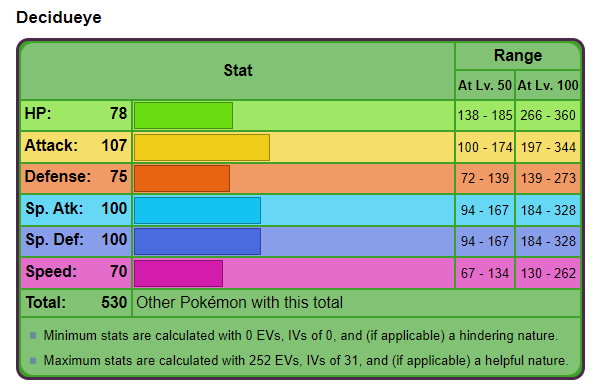Click Speed range 67 - 134
Image resolution: width=597 pixels, height=389 pixels.
click(485, 274)
